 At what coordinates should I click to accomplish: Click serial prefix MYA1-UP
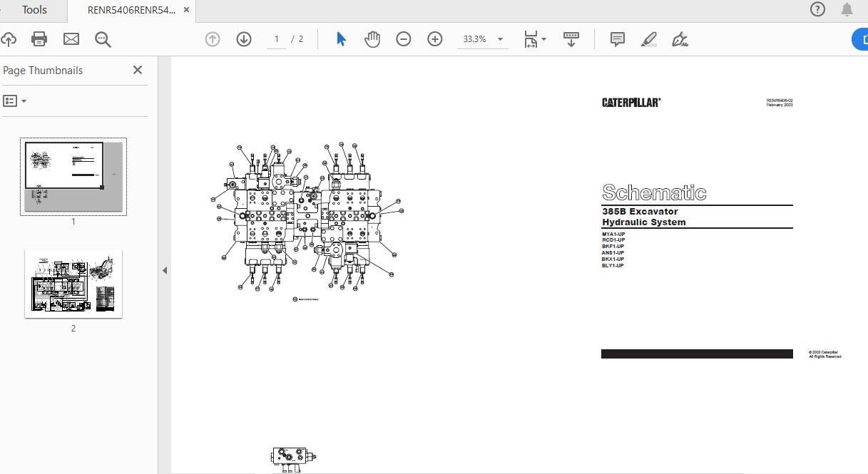[613, 235]
